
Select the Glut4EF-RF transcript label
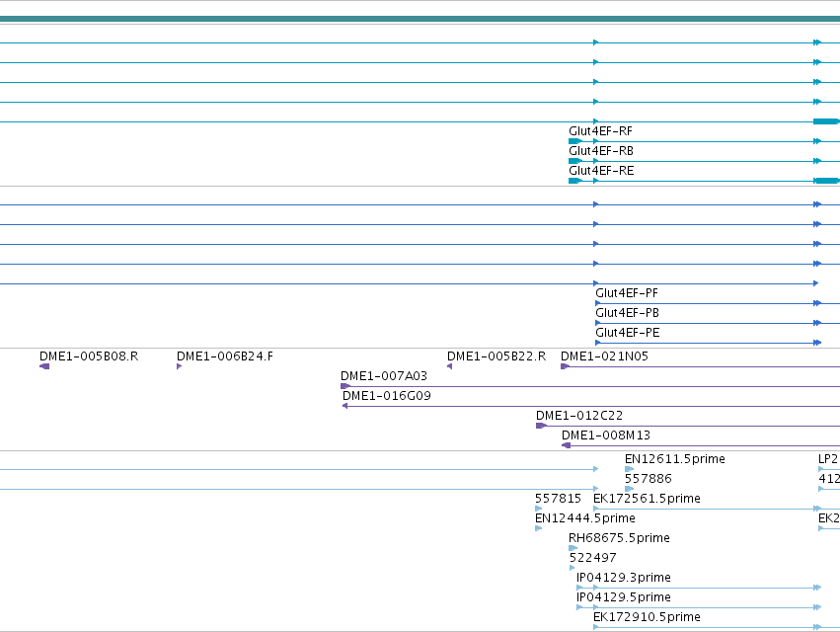[x=600, y=131]
